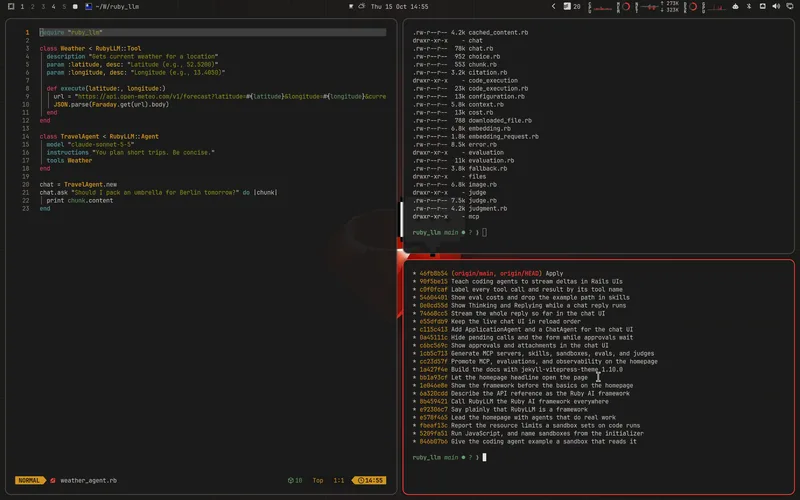This screenshot has height=500, width=800.
Task: Click the class Weather < RubyLLM::Tool line
Action: [x=90, y=48]
